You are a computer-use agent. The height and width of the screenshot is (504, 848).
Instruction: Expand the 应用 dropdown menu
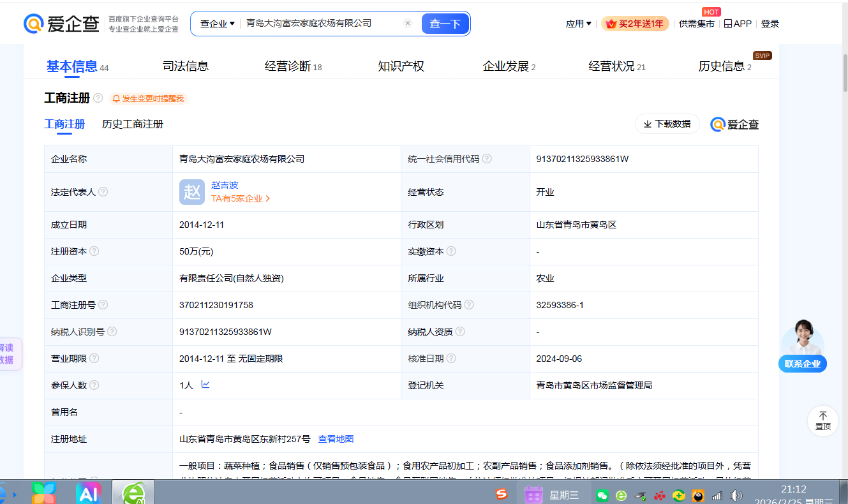click(578, 24)
